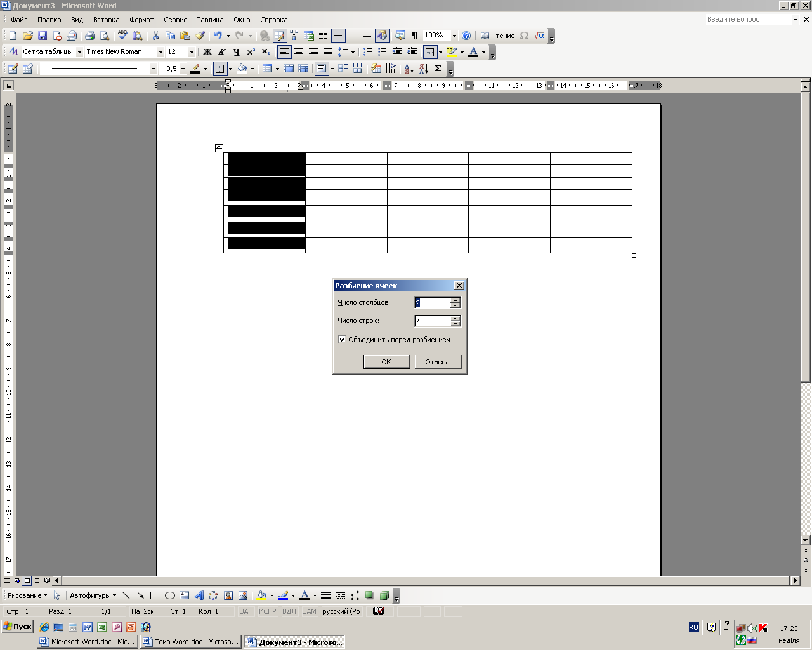Paste from the clipboard icon
Viewport: 812px width, 650px height.
click(185, 36)
